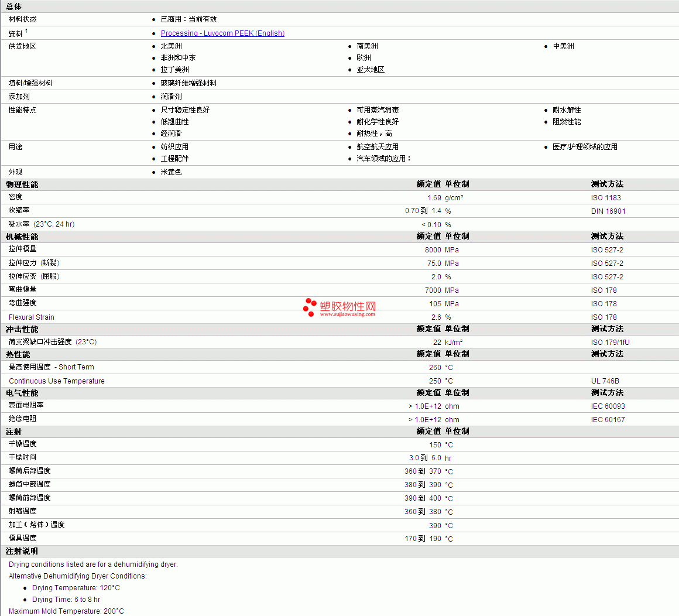Click the 可用蒸汽消毒 feature text
Image resolution: width=679 pixels, height=616 pixels.
click(x=378, y=110)
